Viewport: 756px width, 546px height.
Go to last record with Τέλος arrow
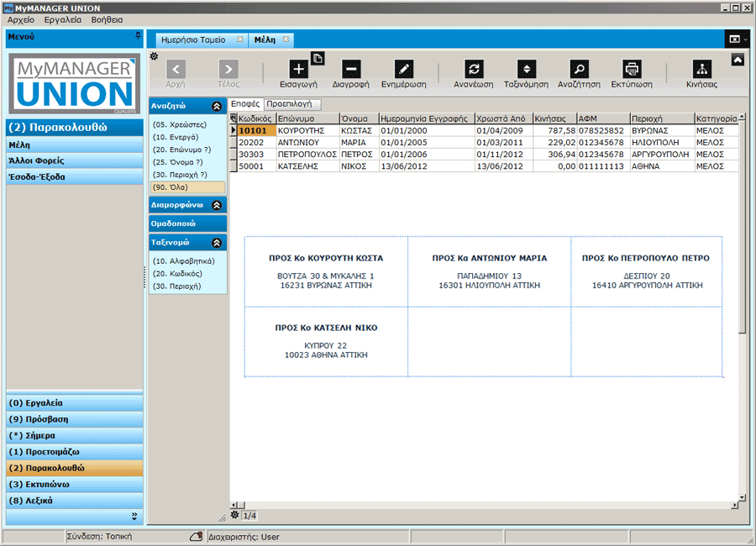point(228,69)
